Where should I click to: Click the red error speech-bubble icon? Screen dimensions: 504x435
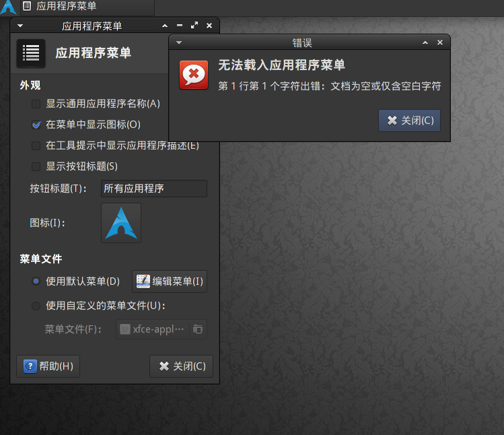coord(194,75)
